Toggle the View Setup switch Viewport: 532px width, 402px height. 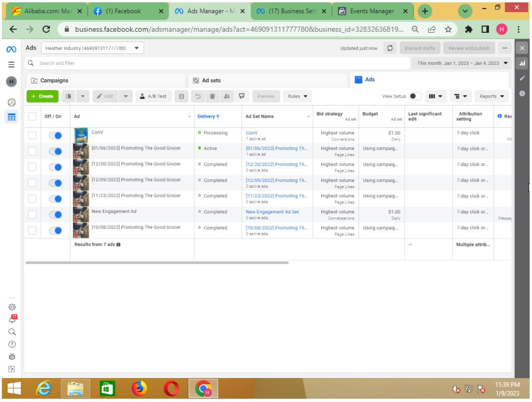click(415, 97)
